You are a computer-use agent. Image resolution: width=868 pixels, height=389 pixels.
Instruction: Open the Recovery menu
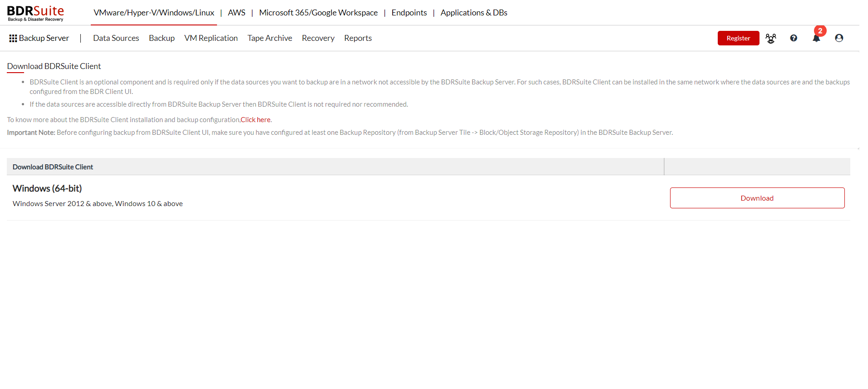click(x=318, y=38)
